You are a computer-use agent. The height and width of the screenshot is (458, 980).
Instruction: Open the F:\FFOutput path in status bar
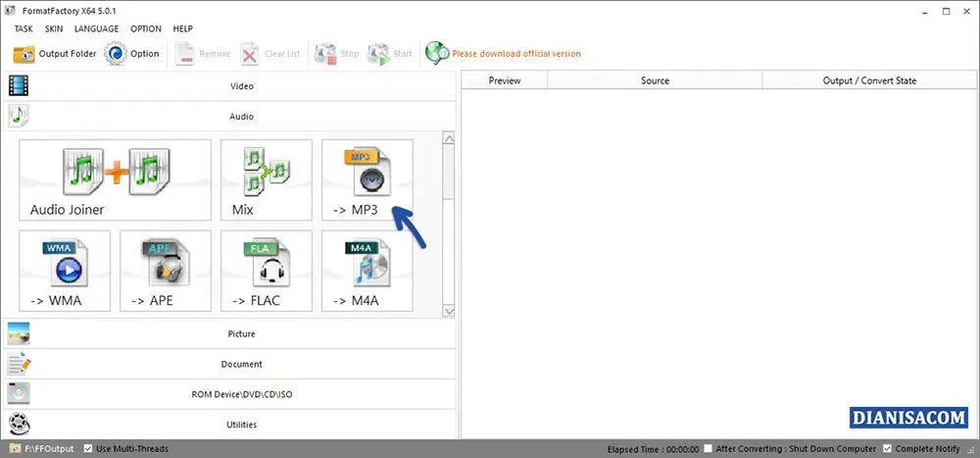(49, 448)
